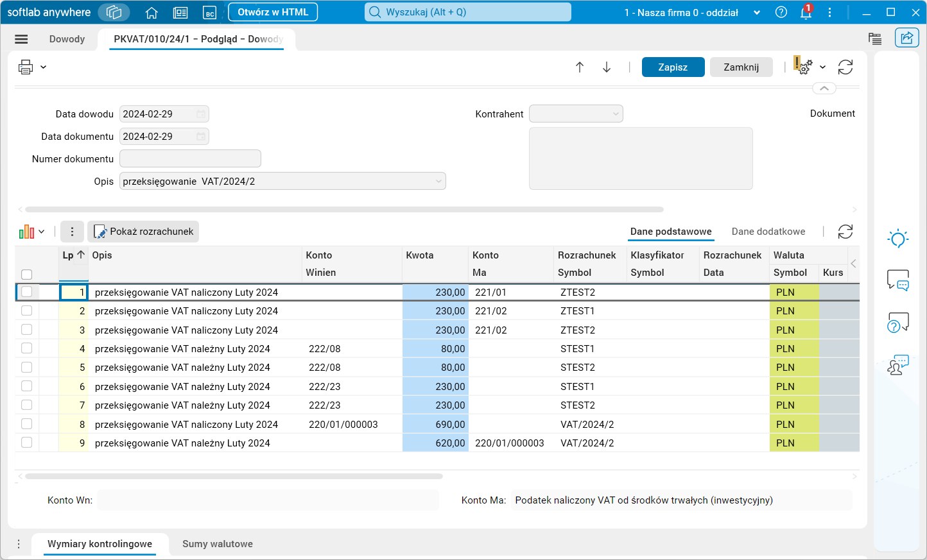Click the up arrow to previous record
This screenshot has width=927, height=560.
(580, 67)
